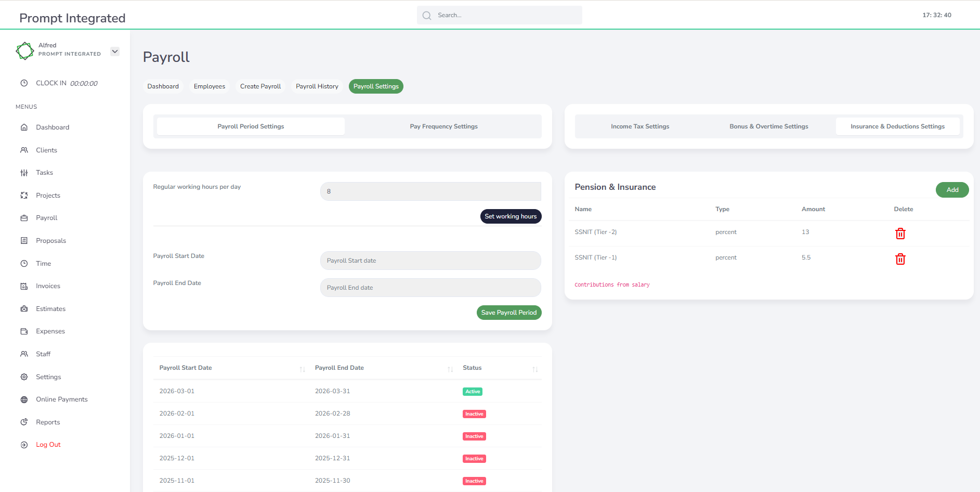Viewport: 980px width, 492px height.
Task: Click the search magnifier icon
Action: pos(427,16)
